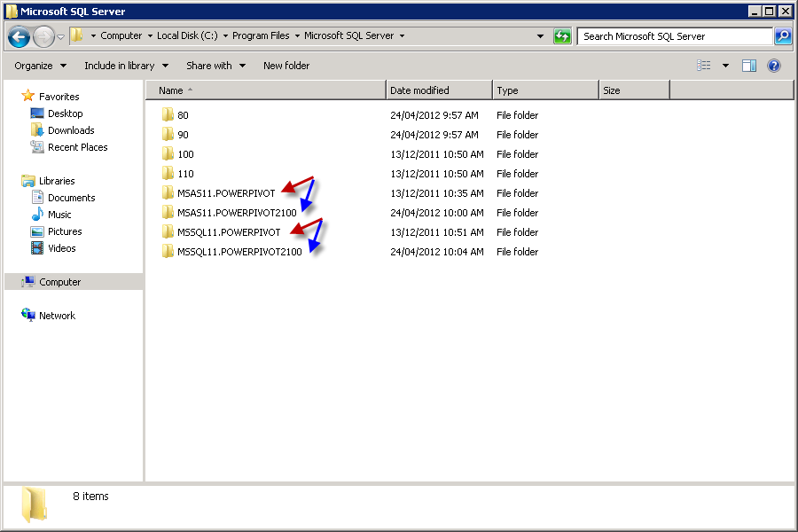Open Desktop in the navigation pane
The width and height of the screenshot is (798, 532).
pyautogui.click(x=65, y=113)
